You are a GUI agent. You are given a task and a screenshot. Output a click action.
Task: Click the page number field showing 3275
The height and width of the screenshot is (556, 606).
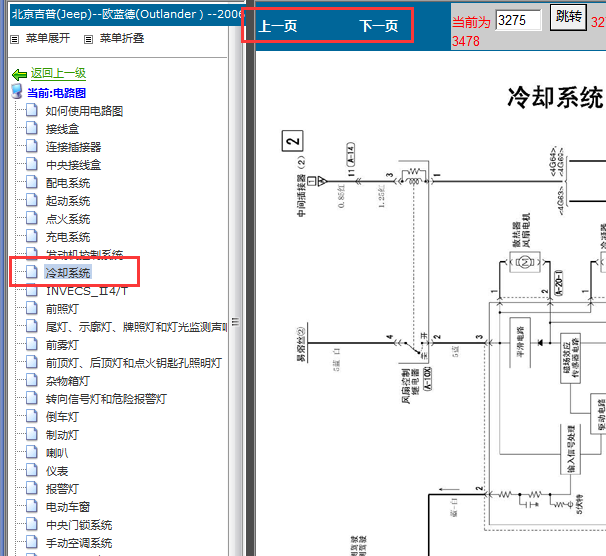518,20
